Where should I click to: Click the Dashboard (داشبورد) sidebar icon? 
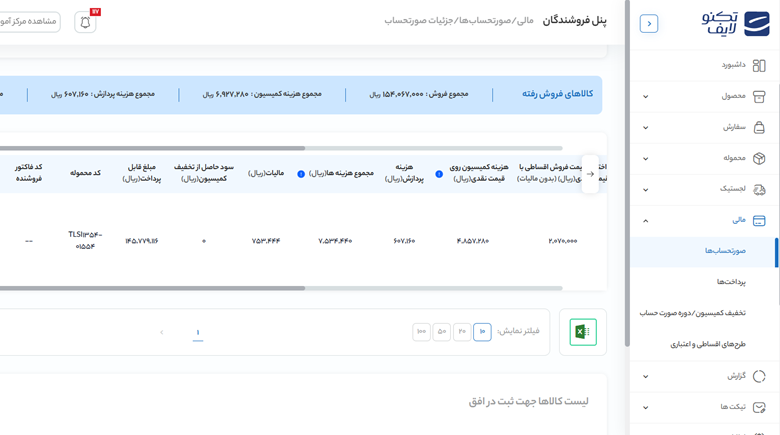(x=759, y=66)
